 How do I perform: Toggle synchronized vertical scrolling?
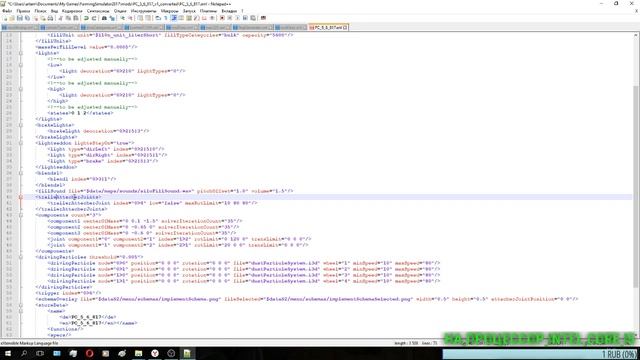point(140,18)
